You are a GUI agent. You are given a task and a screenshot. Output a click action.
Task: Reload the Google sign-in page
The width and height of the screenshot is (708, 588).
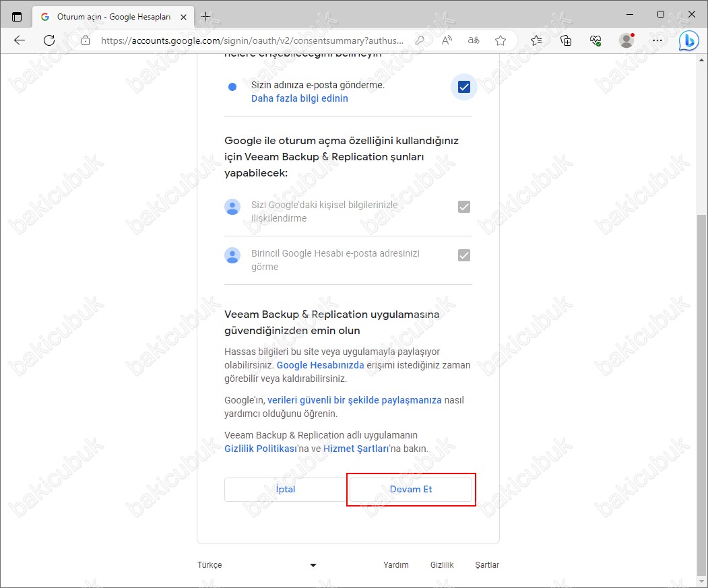click(x=49, y=40)
